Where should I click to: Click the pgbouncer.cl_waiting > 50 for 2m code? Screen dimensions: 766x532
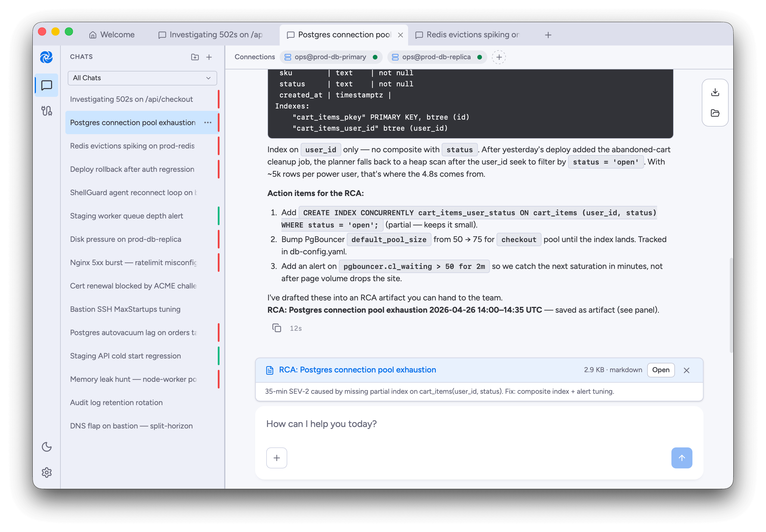click(x=414, y=266)
